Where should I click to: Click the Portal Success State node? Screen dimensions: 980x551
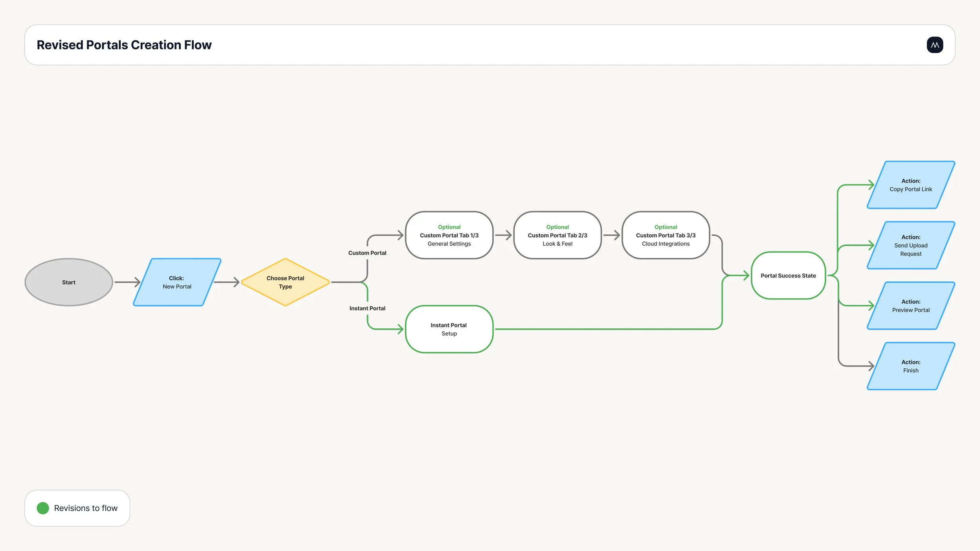788,275
